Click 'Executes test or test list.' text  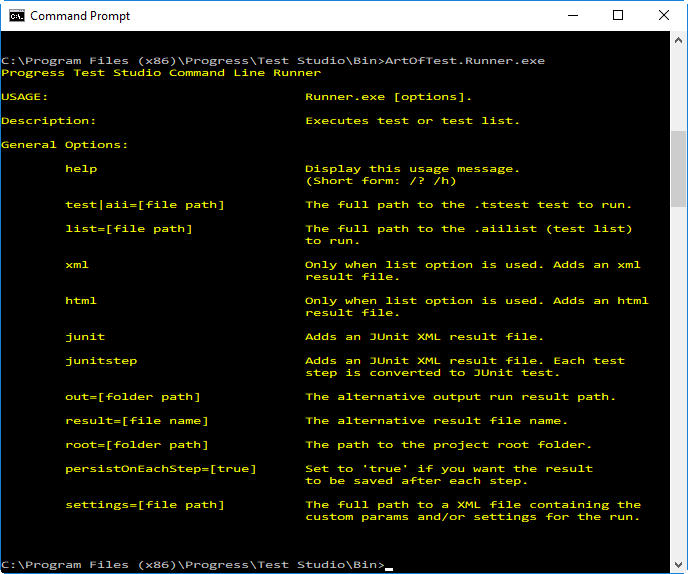pyautogui.click(x=412, y=121)
